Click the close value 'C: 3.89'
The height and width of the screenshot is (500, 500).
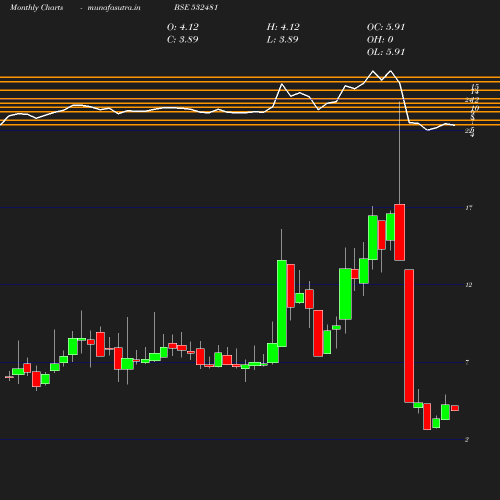click(183, 40)
